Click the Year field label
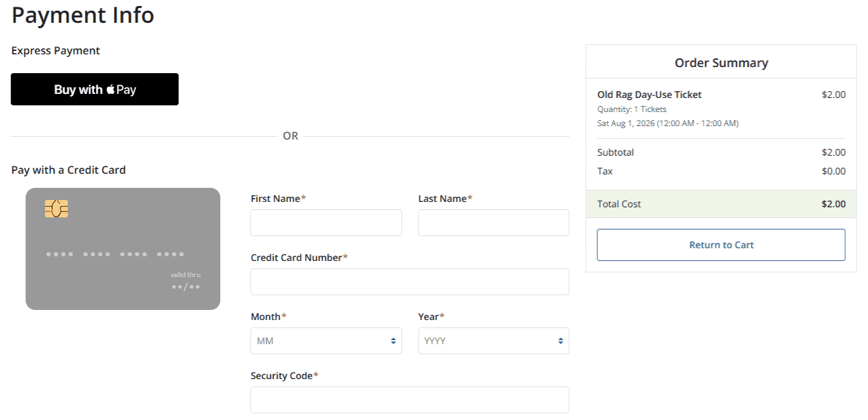This screenshot has height=420, width=868. point(431,317)
